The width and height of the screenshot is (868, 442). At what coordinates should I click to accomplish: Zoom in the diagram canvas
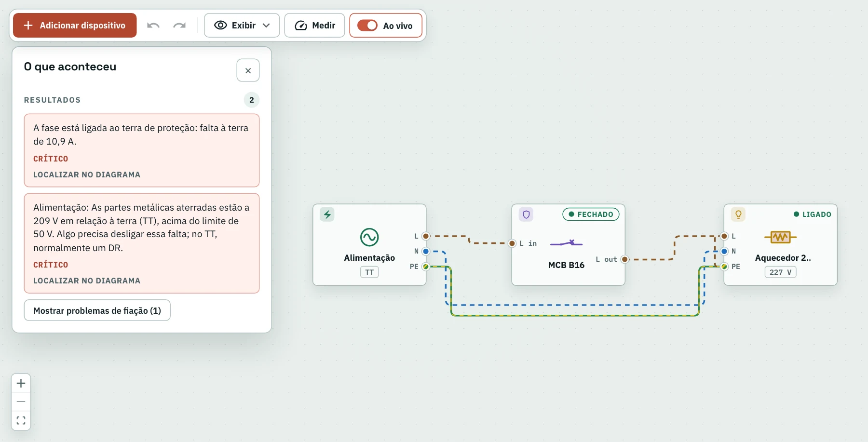click(21, 383)
